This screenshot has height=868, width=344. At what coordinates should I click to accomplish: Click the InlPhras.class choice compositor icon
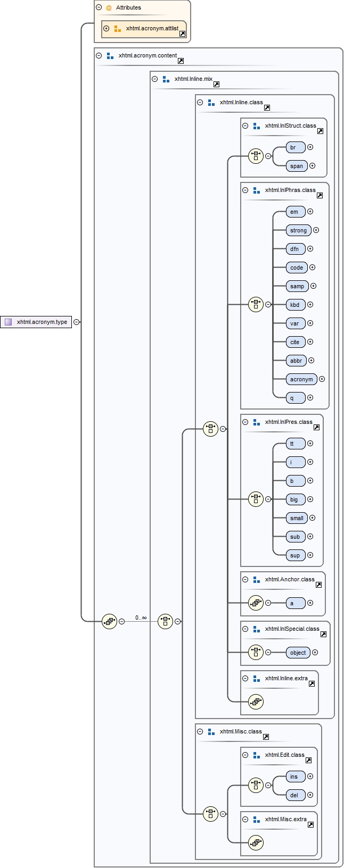click(x=256, y=305)
